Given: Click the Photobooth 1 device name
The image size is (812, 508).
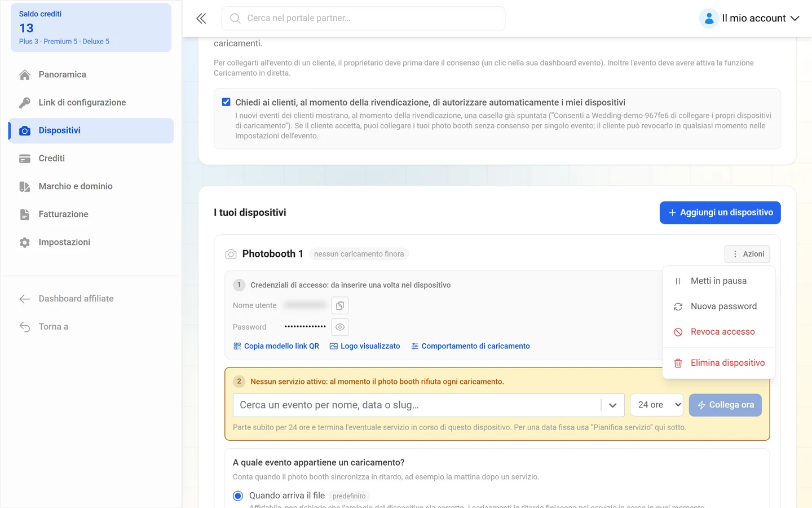Looking at the screenshot, I should 273,254.
